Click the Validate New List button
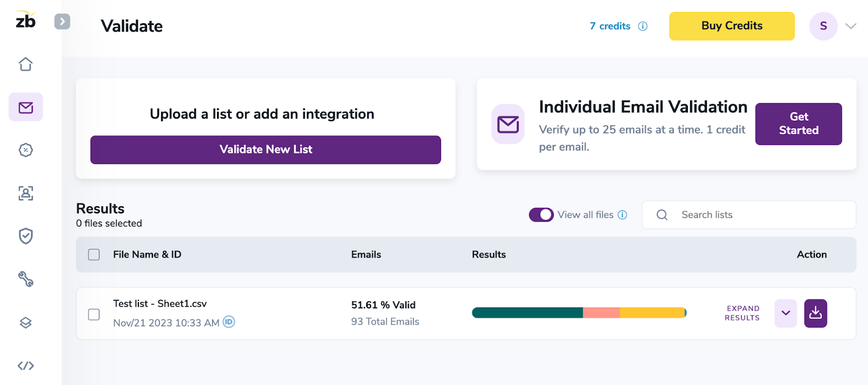868x385 pixels. coord(265,150)
